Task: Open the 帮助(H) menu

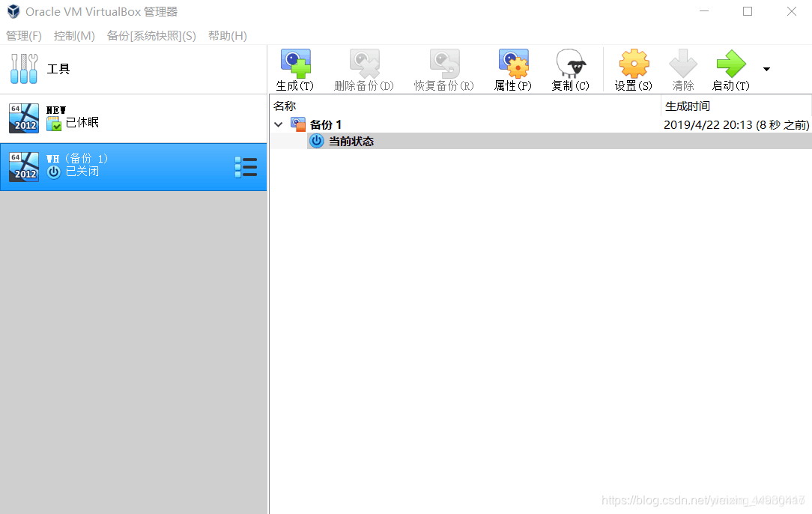Action: pyautogui.click(x=227, y=36)
